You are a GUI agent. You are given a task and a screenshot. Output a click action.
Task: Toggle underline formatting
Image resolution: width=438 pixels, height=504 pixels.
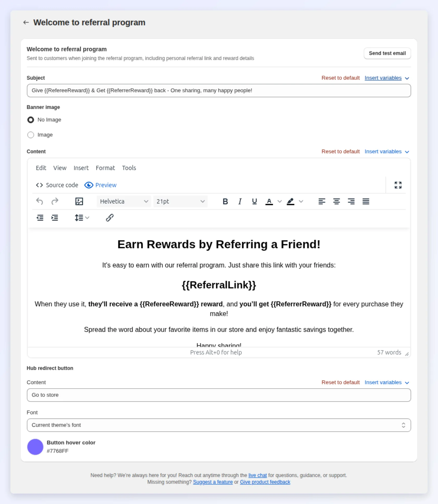click(x=254, y=201)
